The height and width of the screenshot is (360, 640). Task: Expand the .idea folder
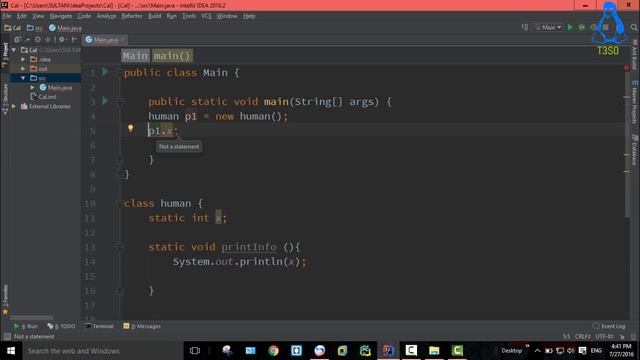(x=23, y=59)
